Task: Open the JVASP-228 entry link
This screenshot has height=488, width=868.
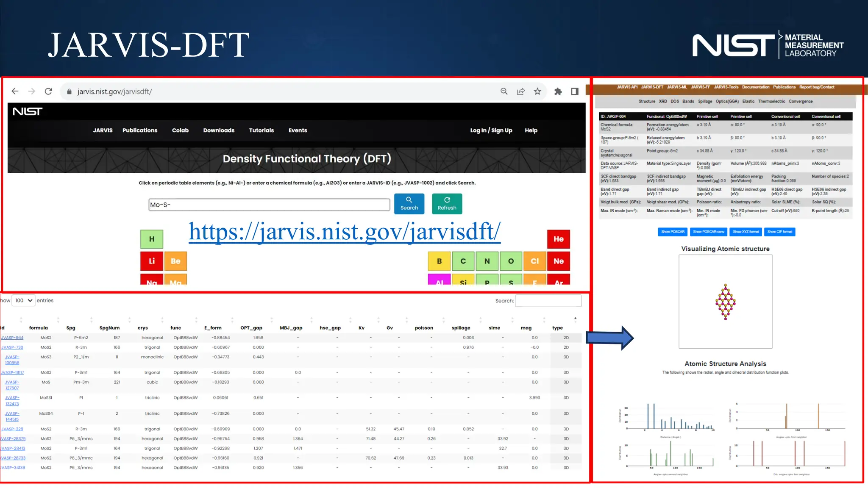Action: point(12,429)
